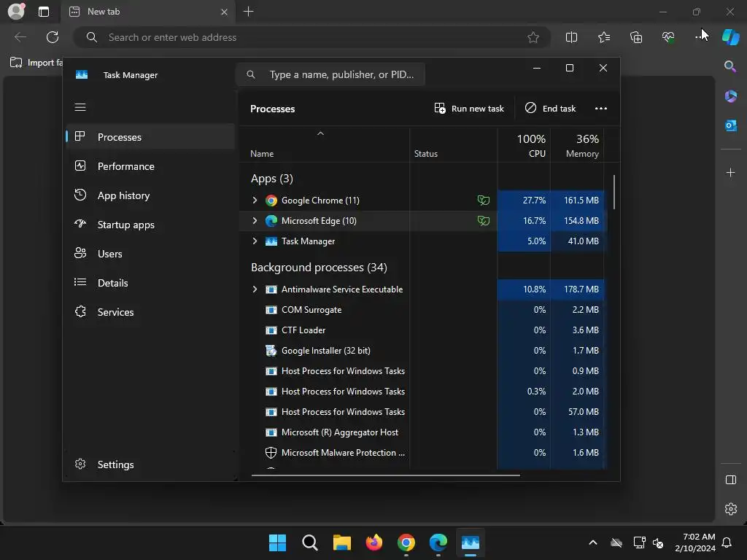Add this page to favorites star icon

point(533,37)
